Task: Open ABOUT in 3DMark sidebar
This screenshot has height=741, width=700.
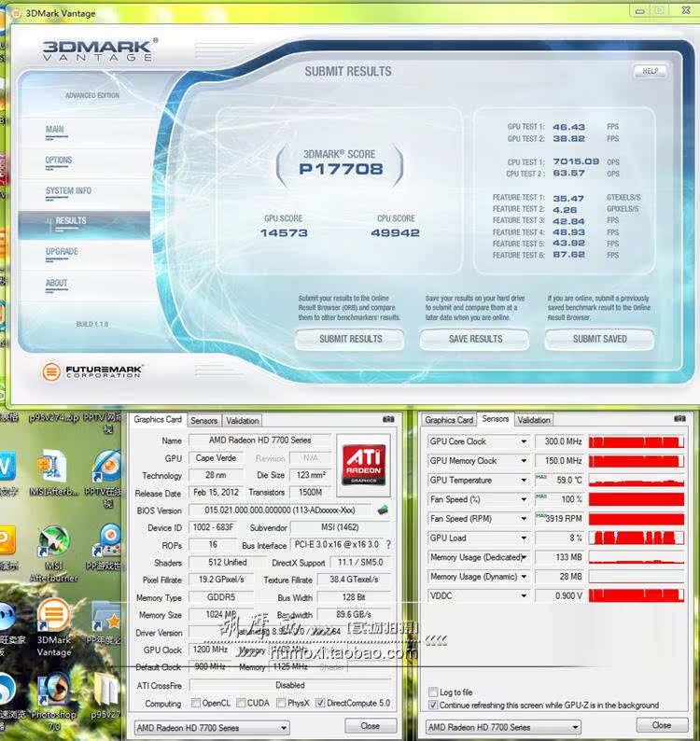Action: pyautogui.click(x=56, y=283)
